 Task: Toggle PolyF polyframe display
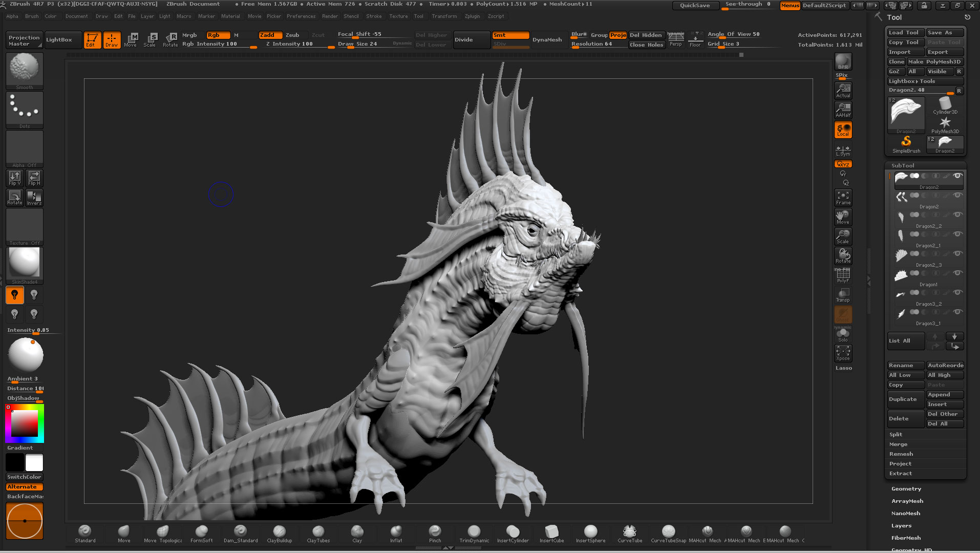(x=843, y=275)
